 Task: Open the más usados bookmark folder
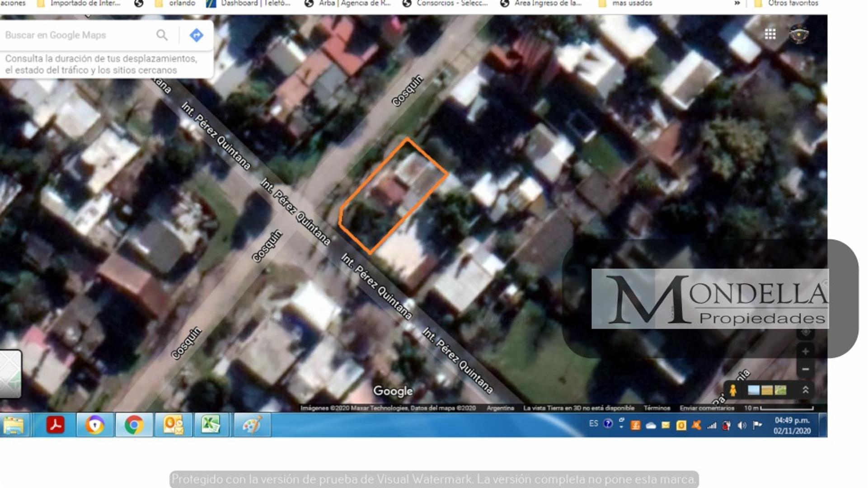630,3
